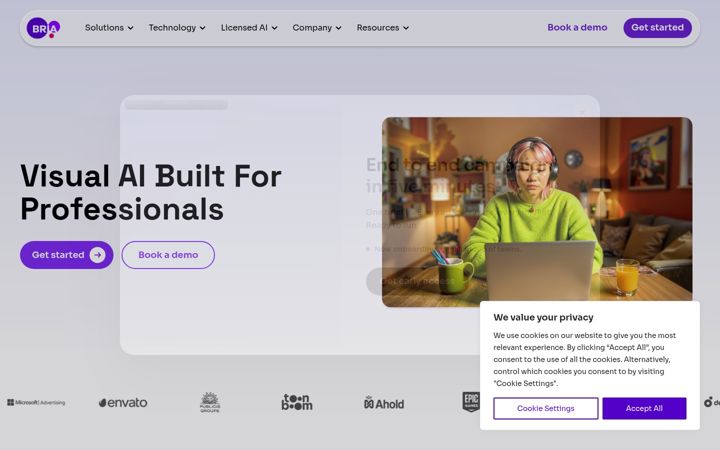Accept All cookies in privacy banner

[x=644, y=408]
